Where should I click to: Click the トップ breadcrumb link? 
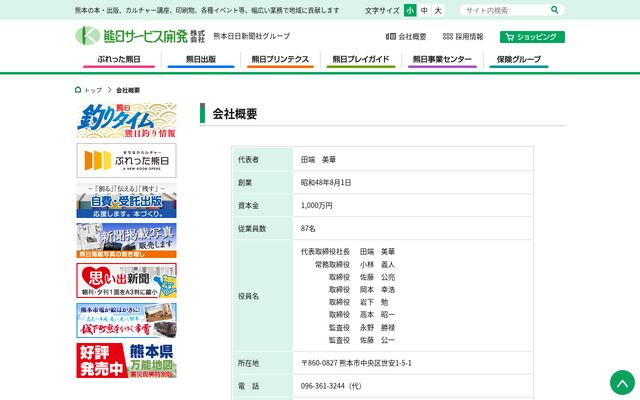point(93,90)
